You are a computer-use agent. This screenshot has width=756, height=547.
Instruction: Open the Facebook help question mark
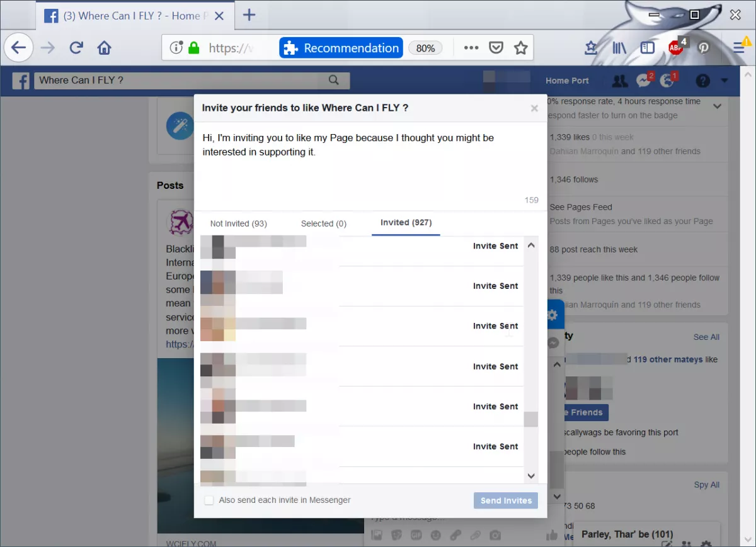pyautogui.click(x=702, y=81)
